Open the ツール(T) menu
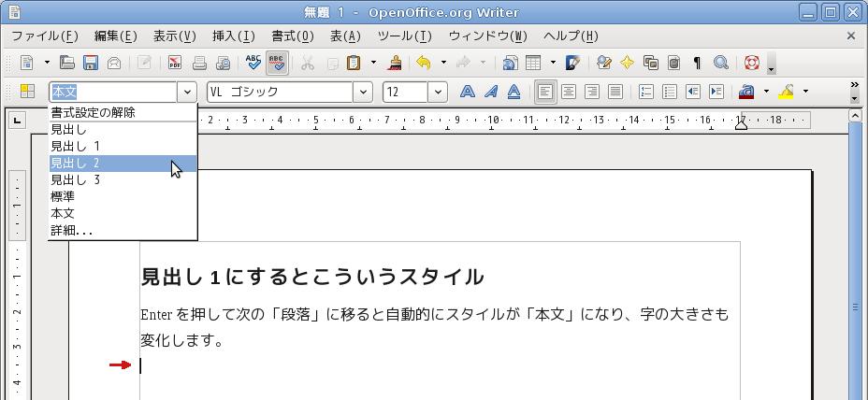 coord(405,36)
